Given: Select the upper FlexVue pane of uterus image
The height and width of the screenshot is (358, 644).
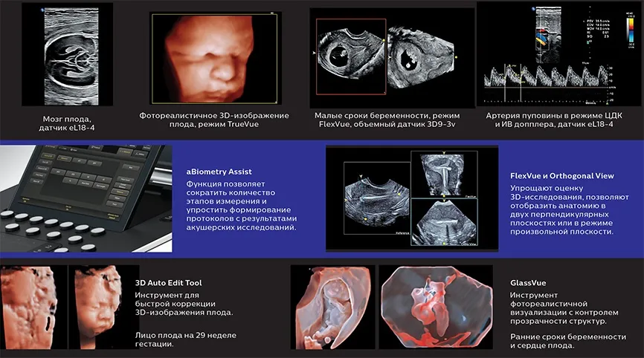Looking at the screenshot, I should click(444, 175).
